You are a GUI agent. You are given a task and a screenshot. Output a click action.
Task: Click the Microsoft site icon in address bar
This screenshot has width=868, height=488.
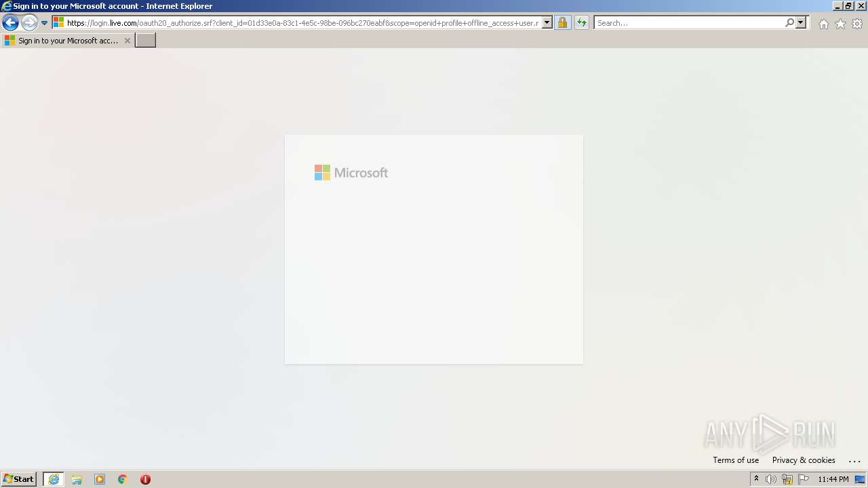(x=59, y=22)
